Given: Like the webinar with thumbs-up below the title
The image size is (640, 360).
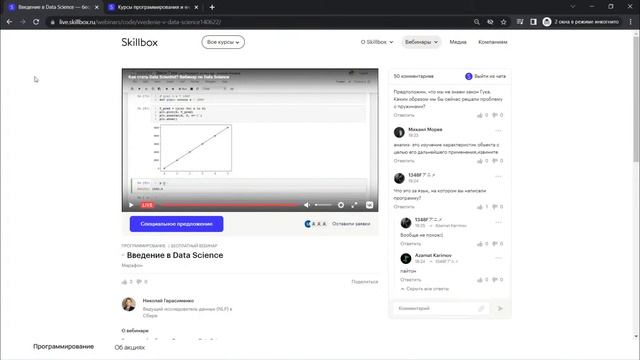Looking at the screenshot, I should click(124, 282).
